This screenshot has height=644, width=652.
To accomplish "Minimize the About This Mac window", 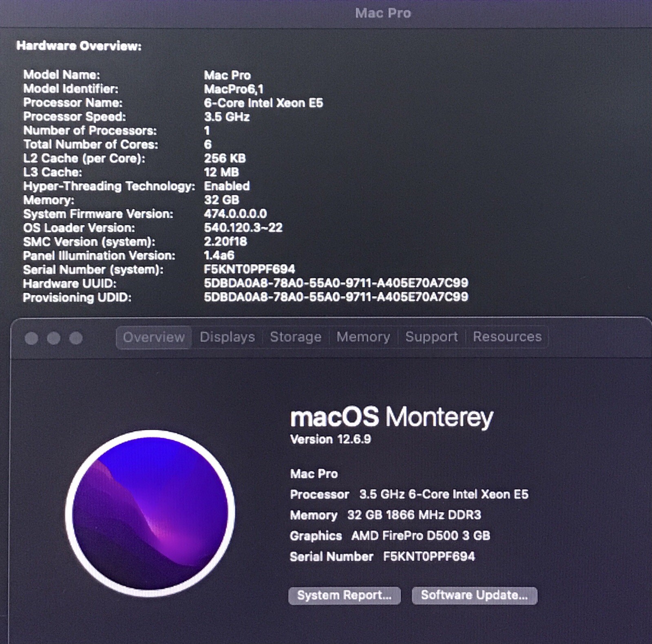I will tap(53, 338).
